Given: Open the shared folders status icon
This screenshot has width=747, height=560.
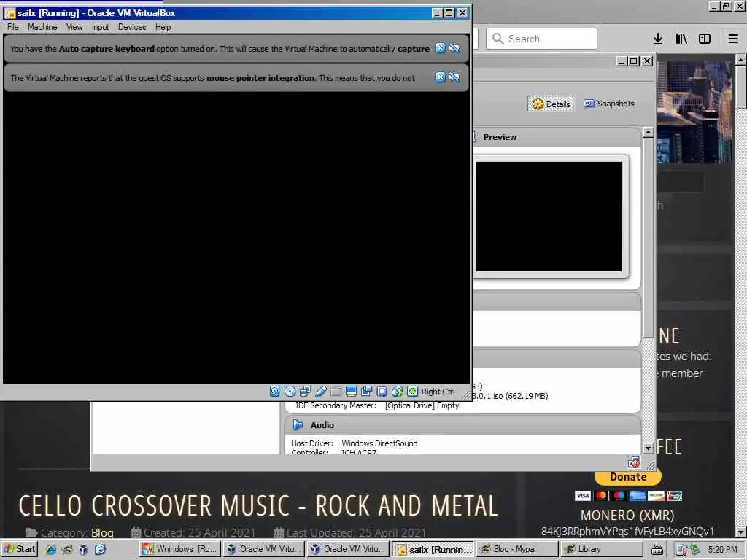Looking at the screenshot, I should coord(336,392).
